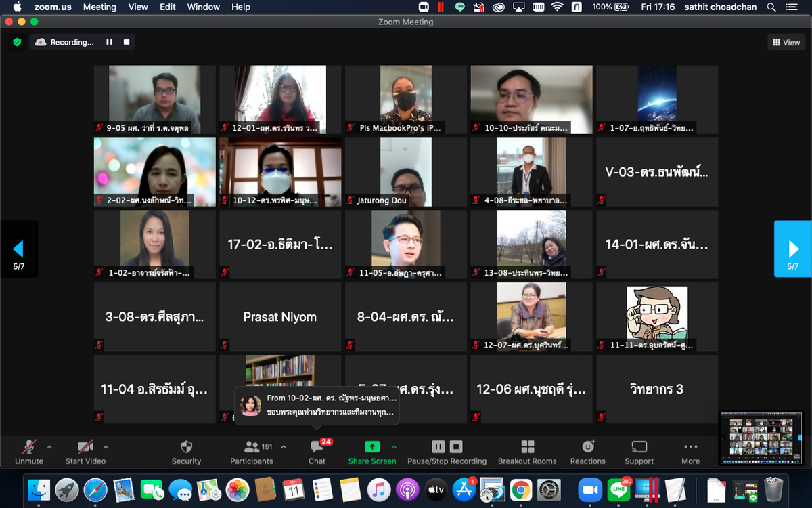Go to the previous gallery page

pyautogui.click(x=18, y=249)
